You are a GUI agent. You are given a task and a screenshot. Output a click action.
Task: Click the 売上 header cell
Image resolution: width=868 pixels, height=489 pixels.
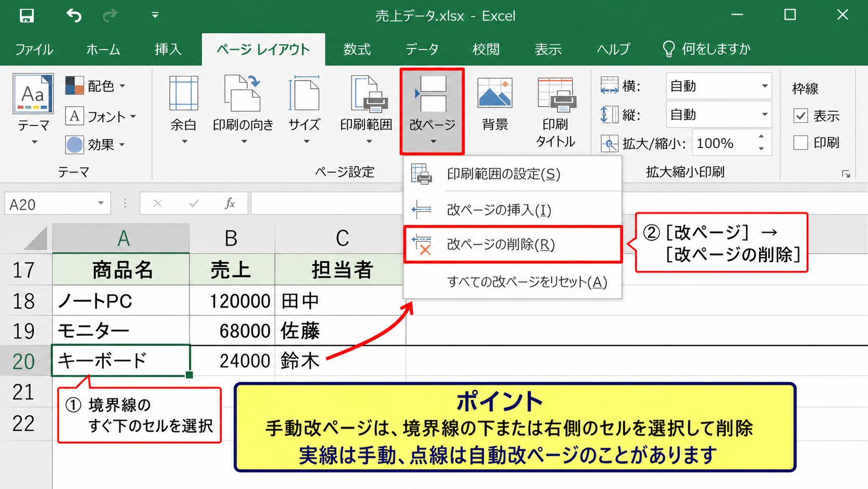[x=232, y=270]
